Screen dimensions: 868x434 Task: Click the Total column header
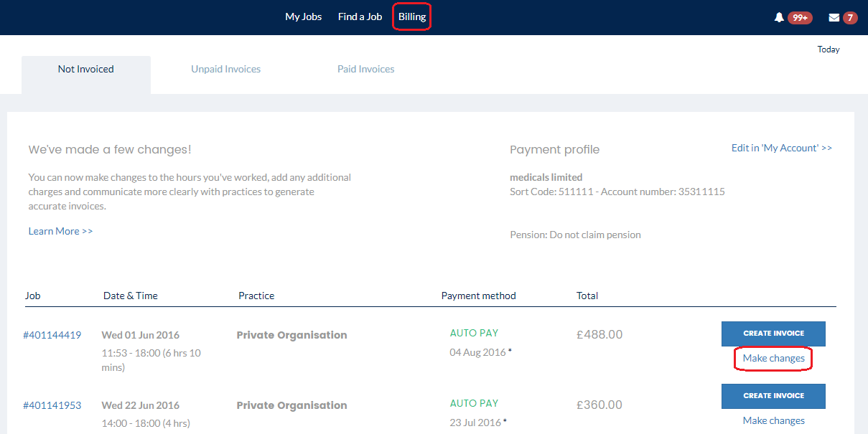click(587, 296)
